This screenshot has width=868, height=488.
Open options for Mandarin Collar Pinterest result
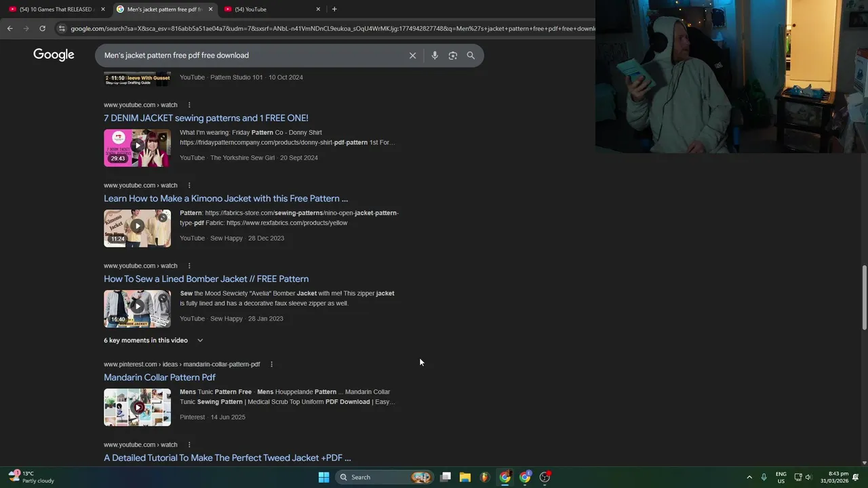point(271,364)
